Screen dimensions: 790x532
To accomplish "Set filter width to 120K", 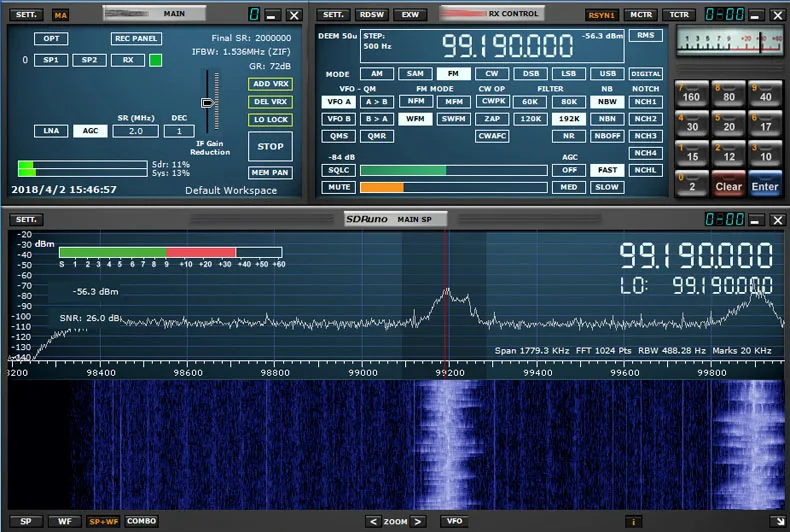I will [531, 119].
